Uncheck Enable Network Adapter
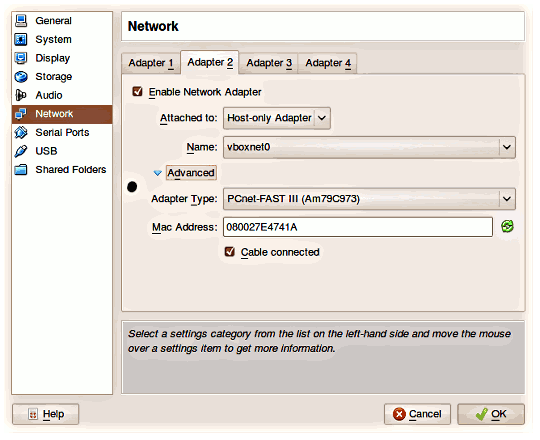 click(137, 92)
